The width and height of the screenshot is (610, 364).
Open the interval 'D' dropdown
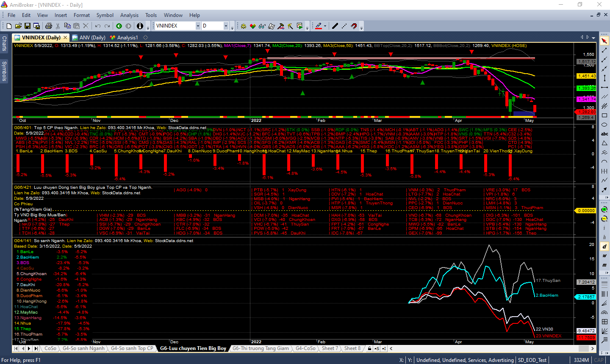point(226,26)
